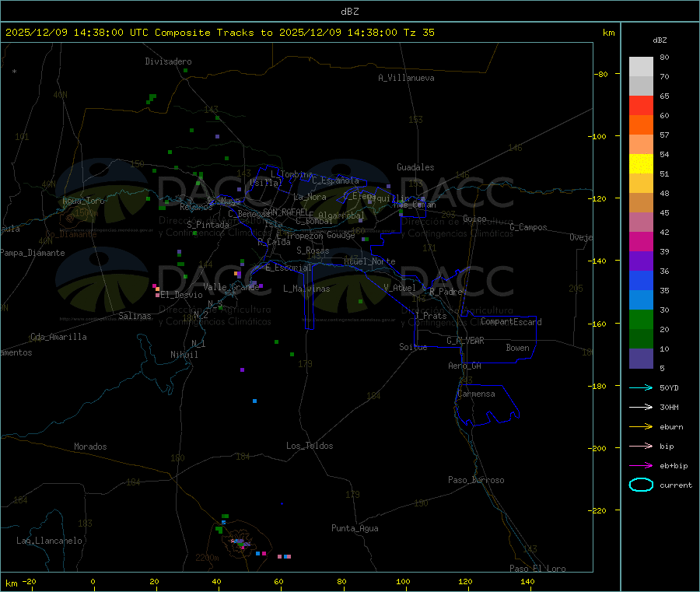Click the white 30HM arrow legend icon
Image resolution: width=700 pixels, height=592 pixels.
point(641,407)
